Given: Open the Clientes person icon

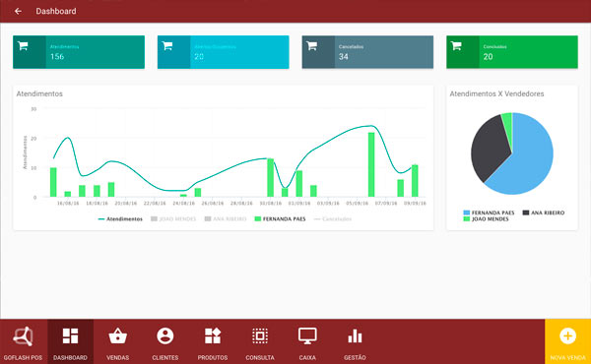Looking at the screenshot, I should pyautogui.click(x=165, y=335).
